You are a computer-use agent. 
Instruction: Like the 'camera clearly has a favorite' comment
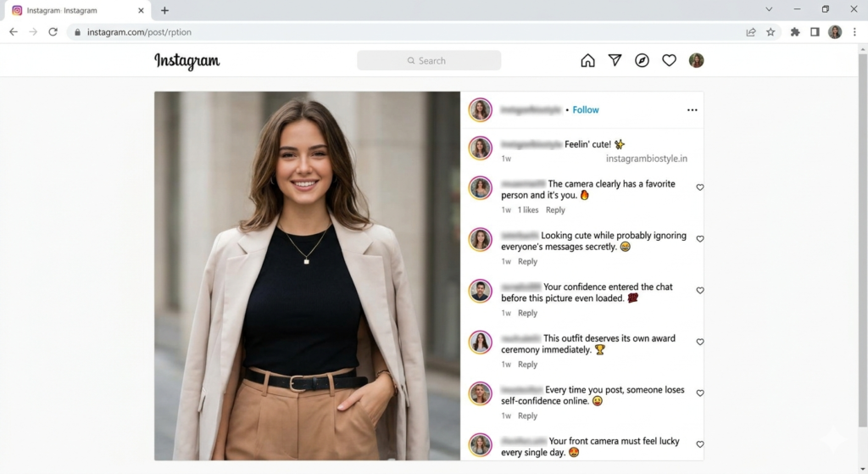pos(700,187)
